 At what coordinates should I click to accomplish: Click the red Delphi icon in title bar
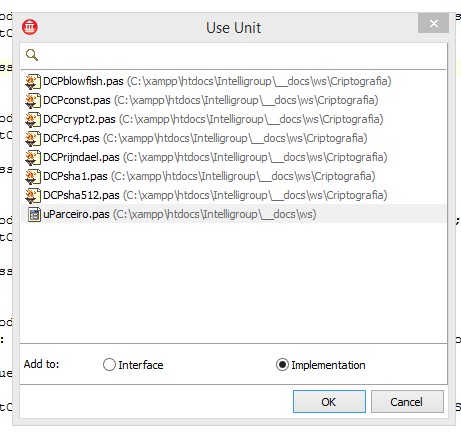pos(30,27)
